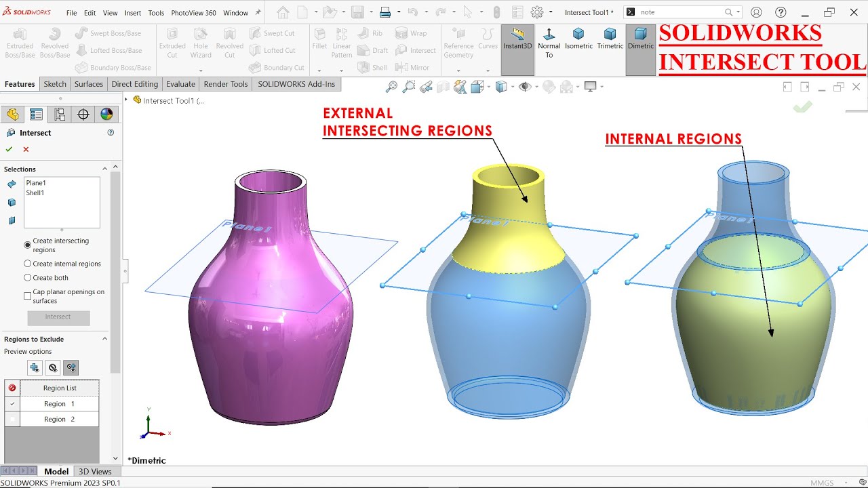This screenshot has width=868, height=488.
Task: Click the Zoom to Area icon
Action: pos(408,87)
